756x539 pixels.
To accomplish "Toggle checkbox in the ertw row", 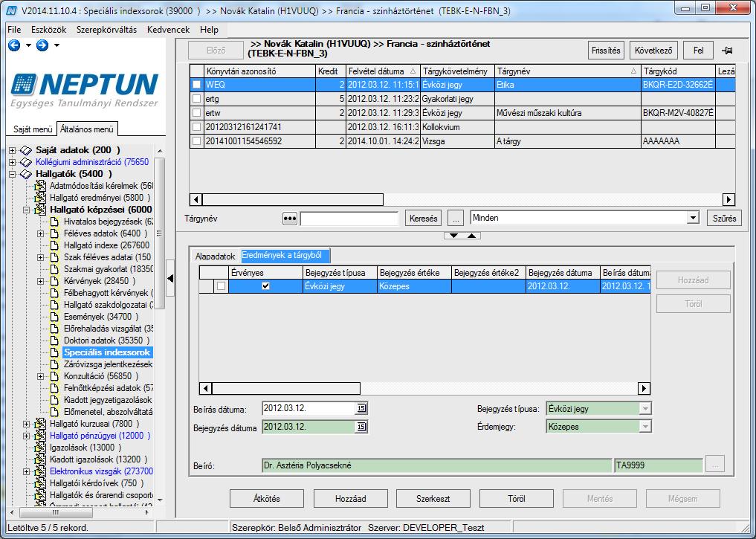I will pyautogui.click(x=197, y=113).
